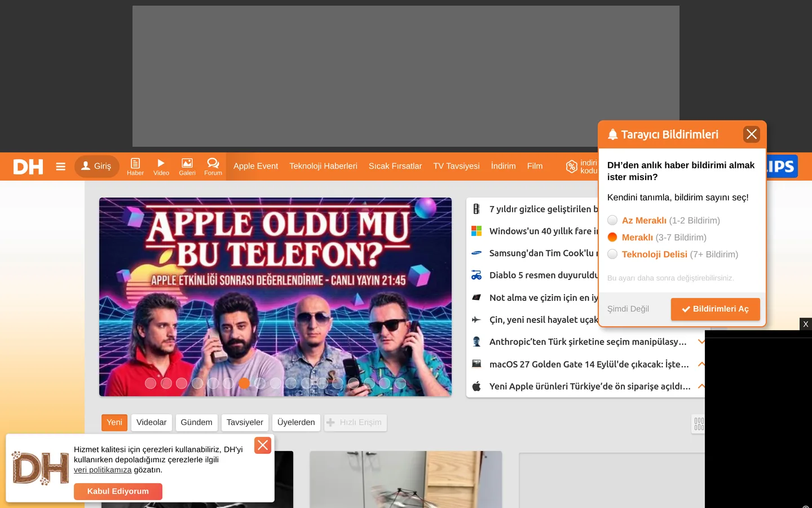This screenshot has height=508, width=812.
Task: Open the Yeni Apple ürünleri Türkiye'de headline
Action: (590, 386)
